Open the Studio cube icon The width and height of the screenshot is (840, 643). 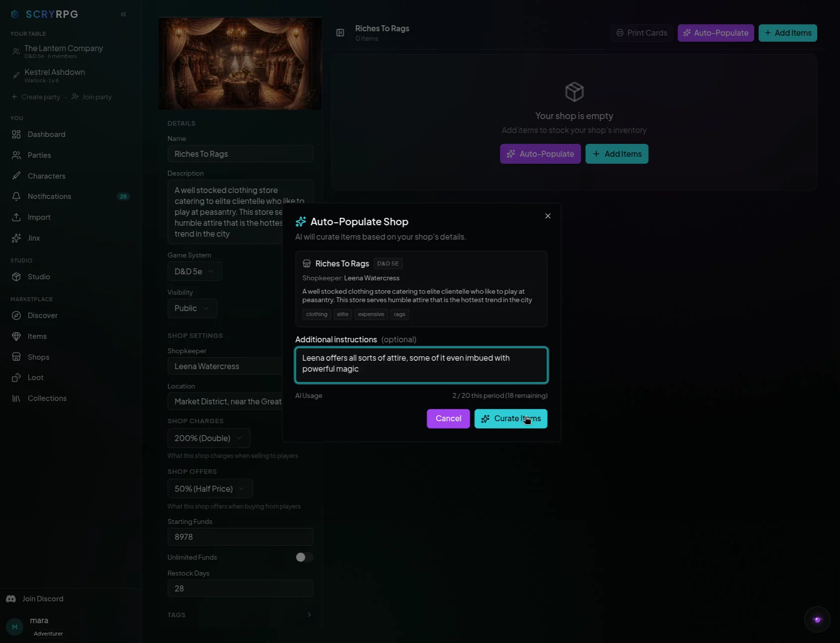pos(16,277)
